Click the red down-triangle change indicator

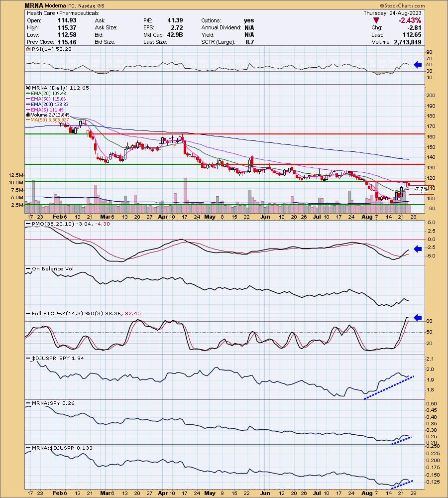376,20
